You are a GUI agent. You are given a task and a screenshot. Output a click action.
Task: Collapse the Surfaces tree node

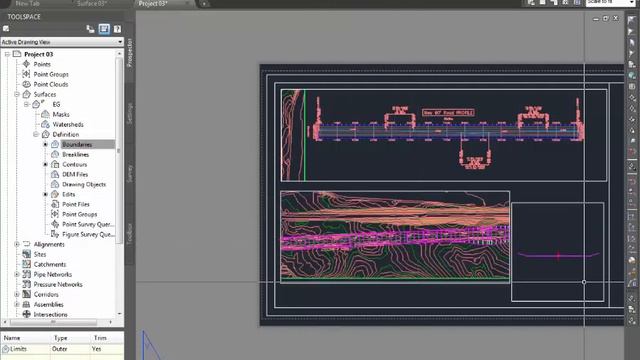pyautogui.click(x=17, y=94)
